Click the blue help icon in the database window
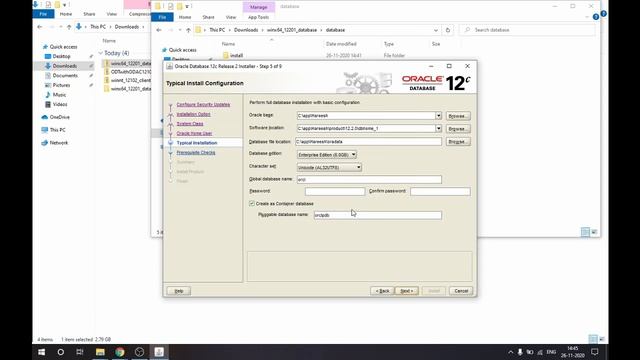This screenshot has width=640, height=360. [x=596, y=17]
